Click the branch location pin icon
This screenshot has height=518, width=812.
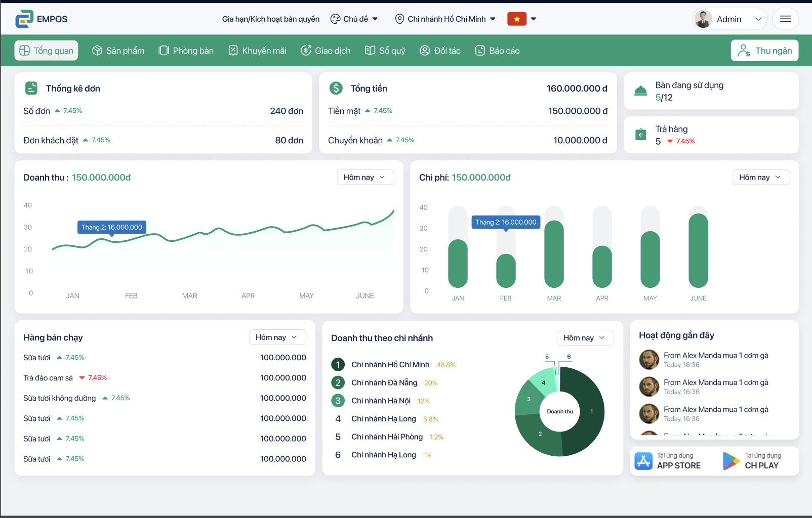[399, 19]
